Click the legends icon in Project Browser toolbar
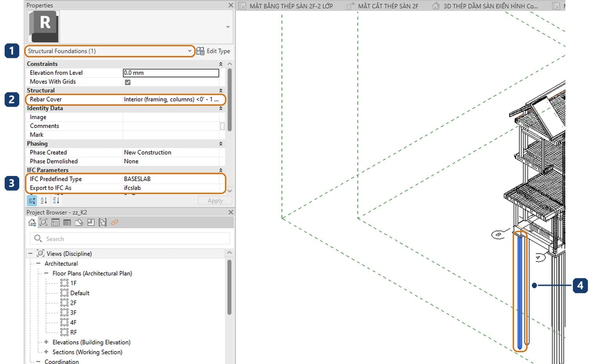The width and height of the screenshot is (595, 364). tap(56, 222)
